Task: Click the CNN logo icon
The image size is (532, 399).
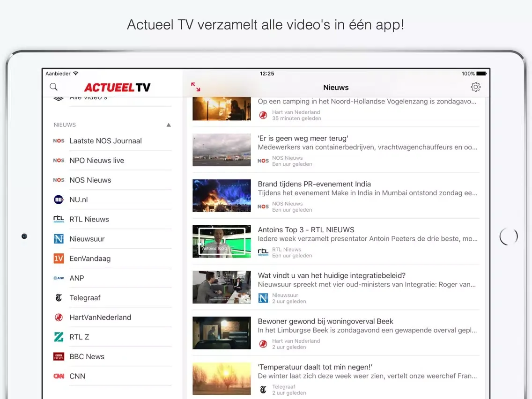Action: 59,376
